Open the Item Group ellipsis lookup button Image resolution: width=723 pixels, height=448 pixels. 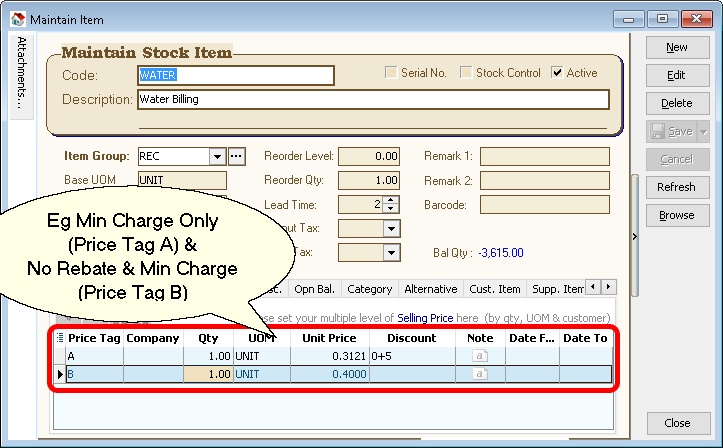coord(237,157)
